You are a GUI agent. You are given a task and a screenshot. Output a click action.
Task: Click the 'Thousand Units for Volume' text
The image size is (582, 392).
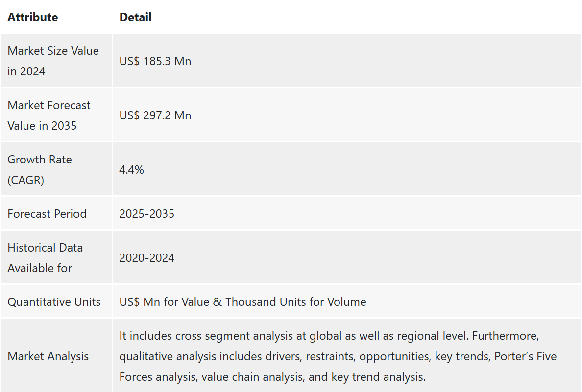[296, 302]
